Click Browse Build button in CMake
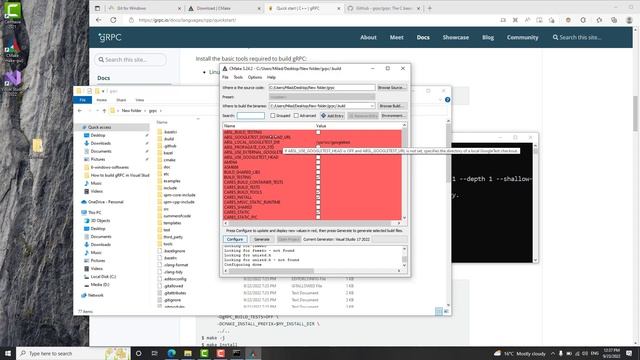This screenshot has height=360, width=640. click(391, 106)
